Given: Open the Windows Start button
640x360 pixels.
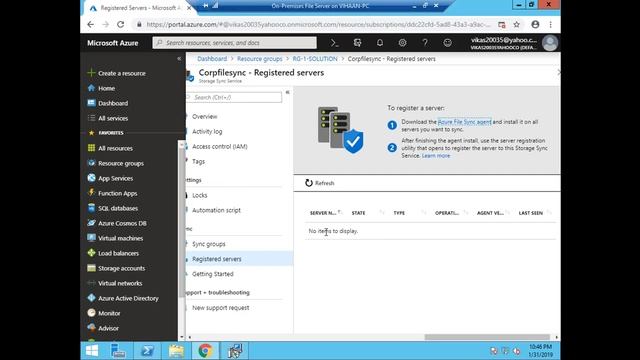Looking at the screenshot, I should click(x=92, y=351).
